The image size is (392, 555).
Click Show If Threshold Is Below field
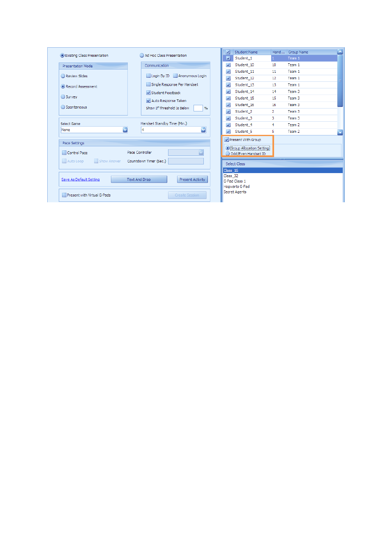pyautogui.click(x=198, y=108)
